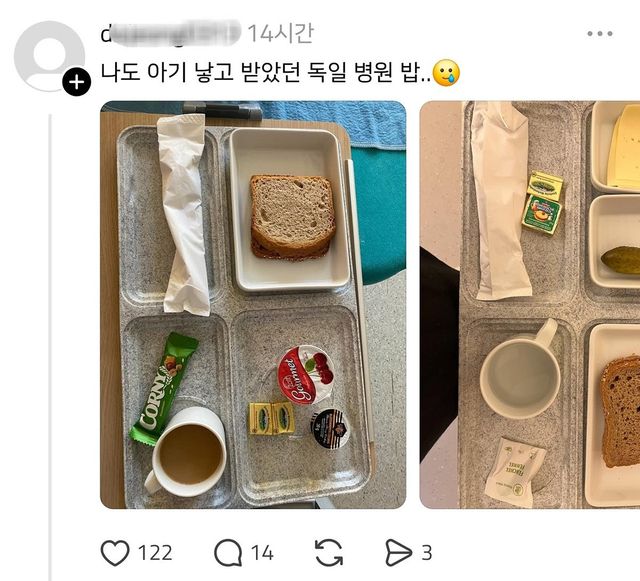Image resolution: width=640 pixels, height=581 pixels.
Task: Open the author's gray profile avatar
Action: [49, 56]
